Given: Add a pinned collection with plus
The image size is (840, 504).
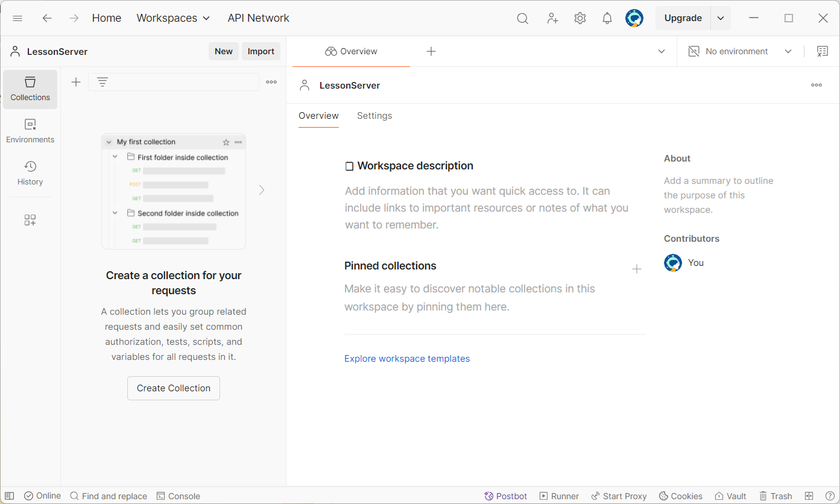Looking at the screenshot, I should 637,269.
